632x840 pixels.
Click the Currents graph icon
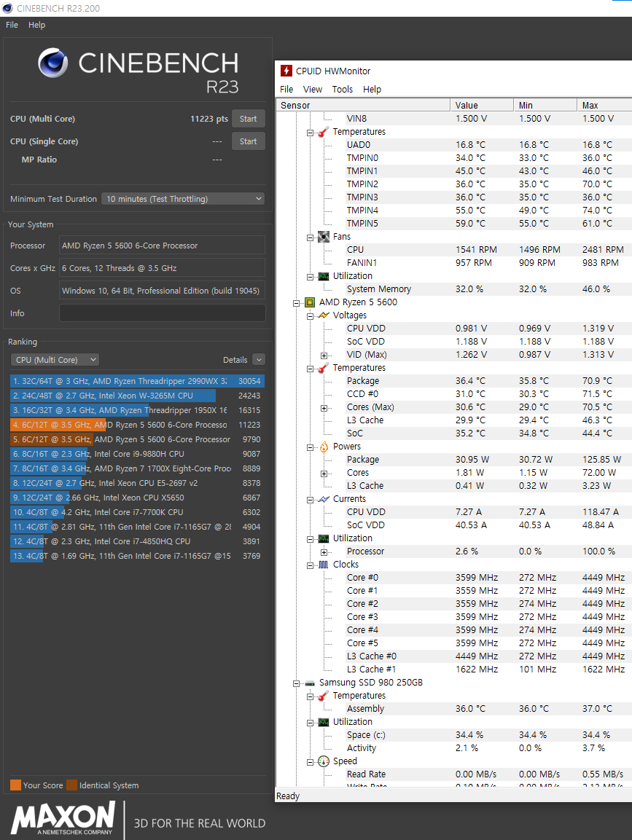click(x=324, y=499)
